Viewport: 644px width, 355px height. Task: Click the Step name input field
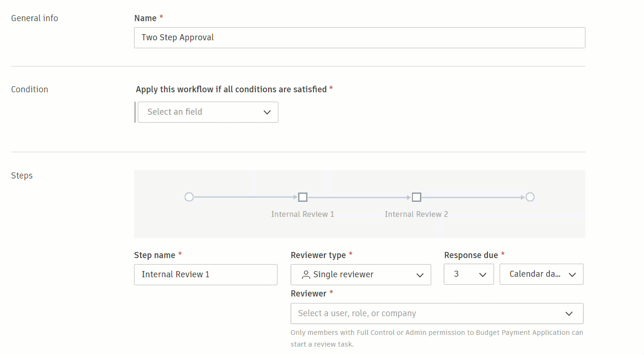(206, 275)
